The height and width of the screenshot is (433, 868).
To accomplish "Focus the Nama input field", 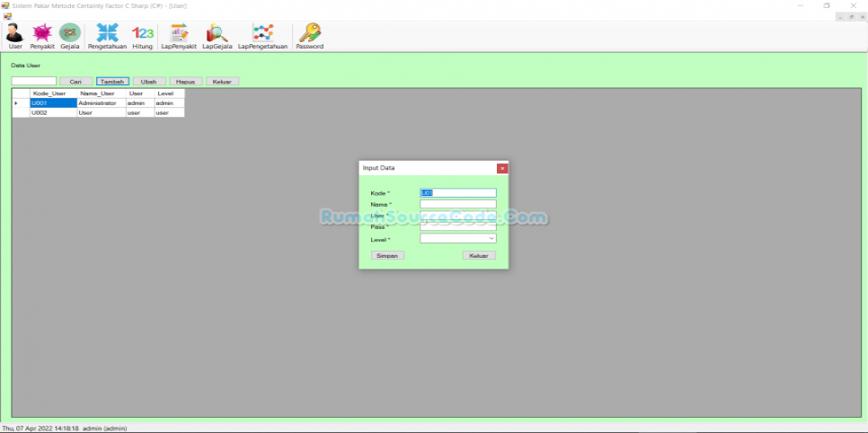I will (457, 204).
